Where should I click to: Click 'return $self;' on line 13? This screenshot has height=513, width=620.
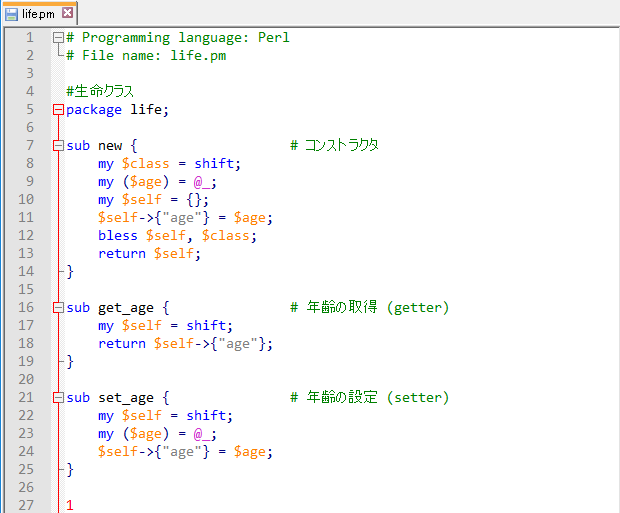149,254
